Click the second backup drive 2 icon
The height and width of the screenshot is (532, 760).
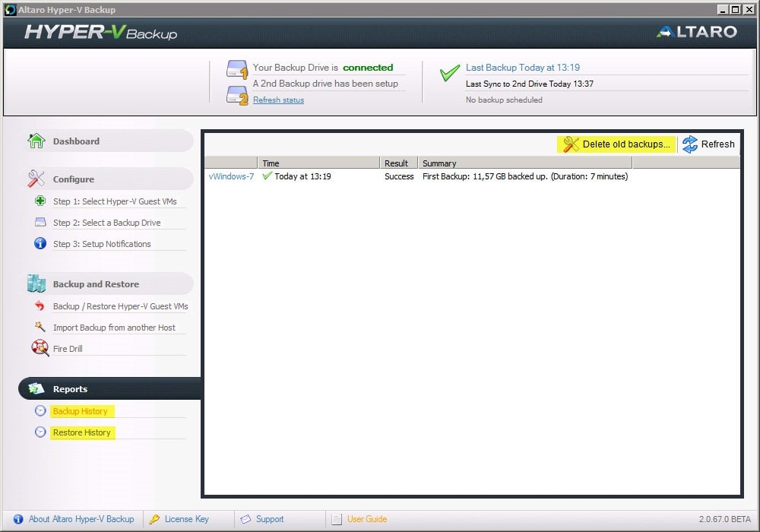click(237, 95)
